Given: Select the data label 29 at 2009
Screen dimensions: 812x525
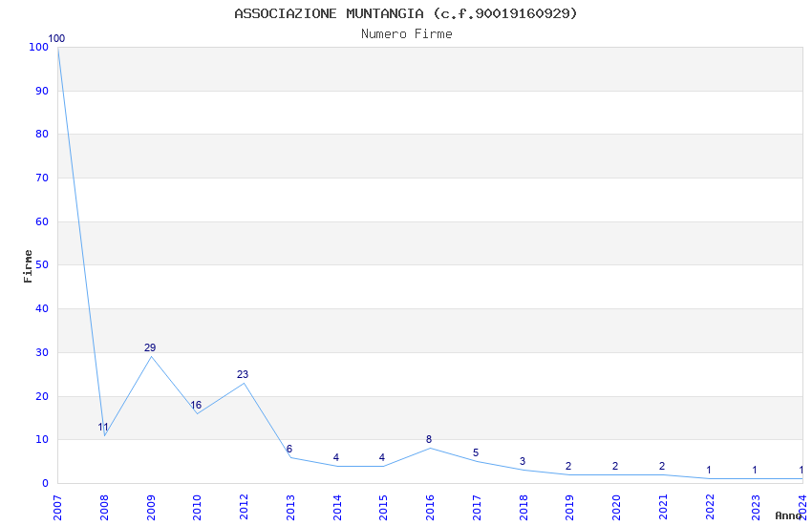Looking at the screenshot, I should click(150, 347).
